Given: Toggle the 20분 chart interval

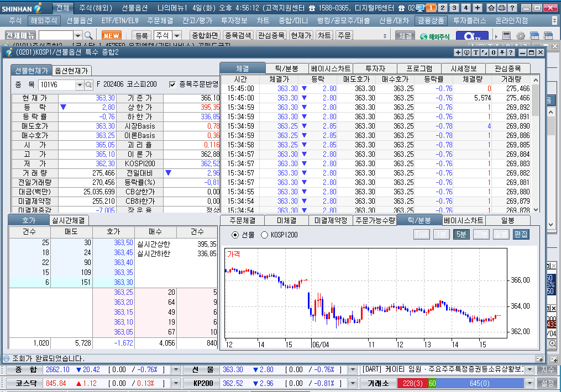Looking at the screenshot, I should (481, 235).
